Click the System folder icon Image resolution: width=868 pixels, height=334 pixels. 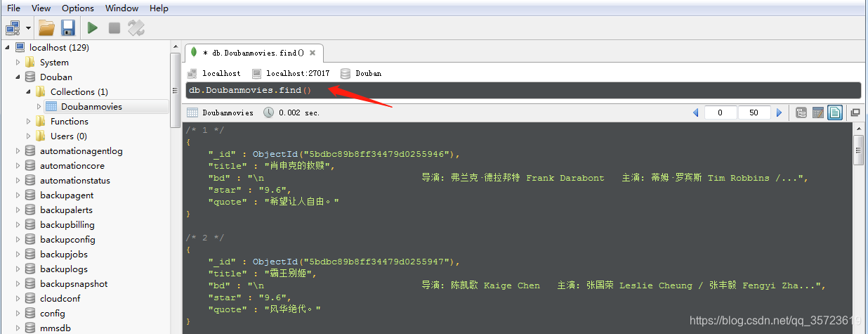click(29, 62)
